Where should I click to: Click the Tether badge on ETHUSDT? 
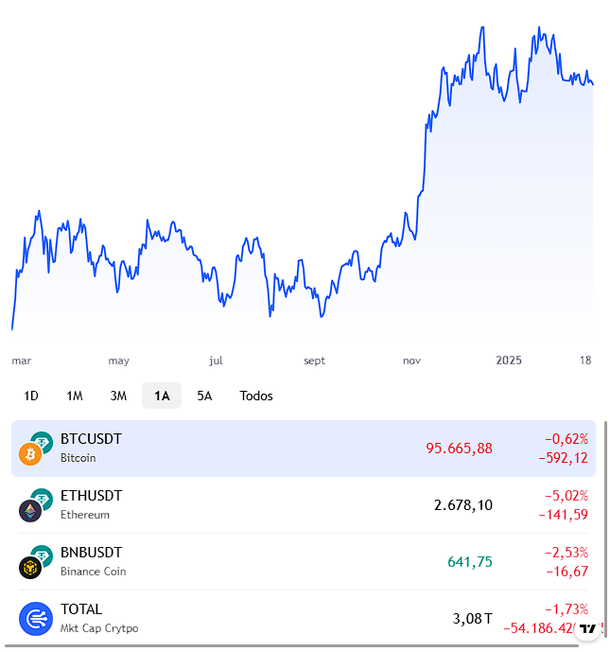(x=42, y=498)
